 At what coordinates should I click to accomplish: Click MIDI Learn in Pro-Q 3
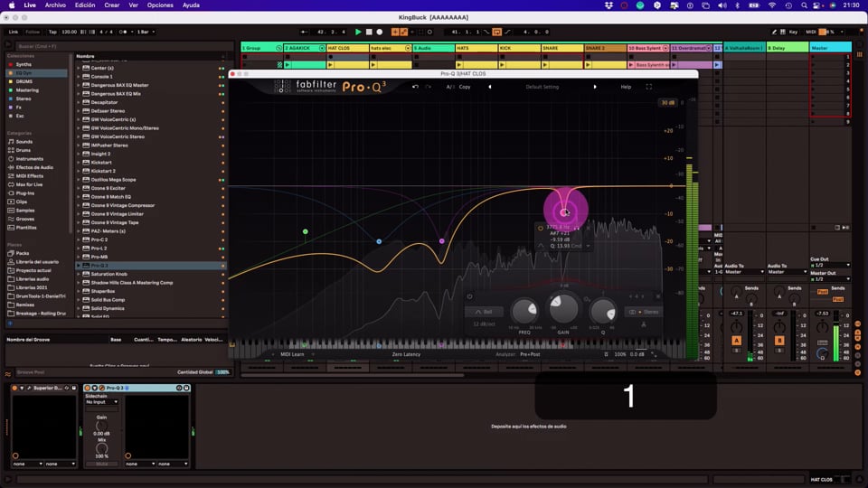pos(292,354)
